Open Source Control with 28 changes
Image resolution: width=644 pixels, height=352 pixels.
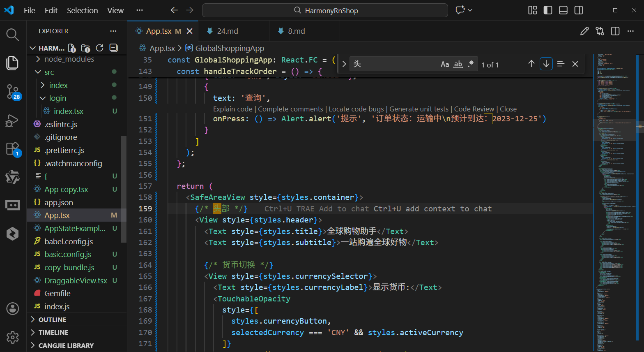tap(13, 92)
